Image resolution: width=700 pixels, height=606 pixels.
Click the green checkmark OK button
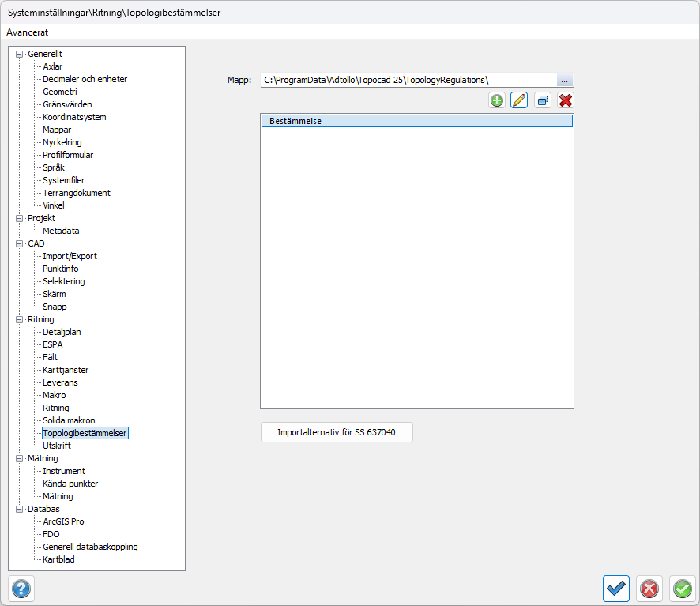(682, 589)
